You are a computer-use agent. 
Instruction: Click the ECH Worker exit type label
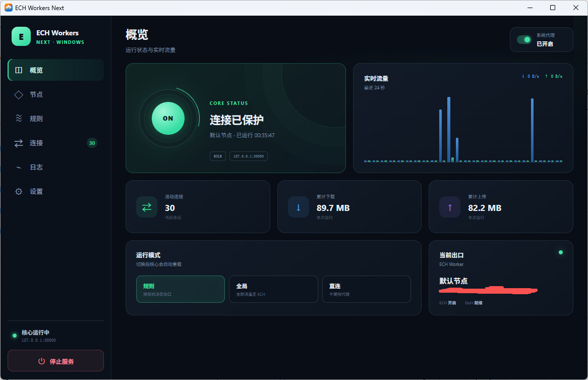point(451,264)
